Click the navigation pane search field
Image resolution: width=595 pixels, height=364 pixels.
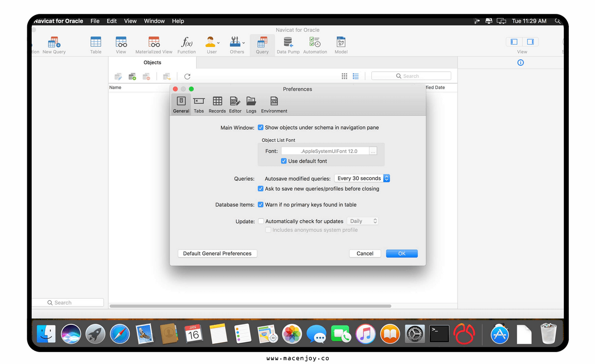click(67, 303)
